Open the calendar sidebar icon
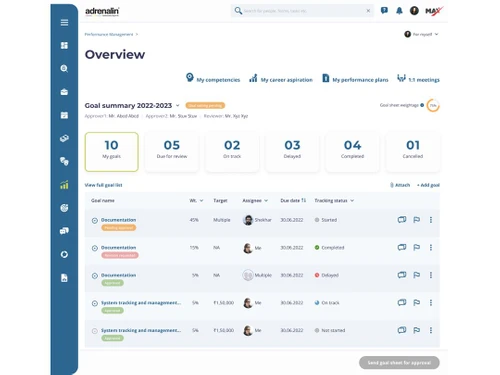The height and width of the screenshot is (375, 500). click(64, 115)
